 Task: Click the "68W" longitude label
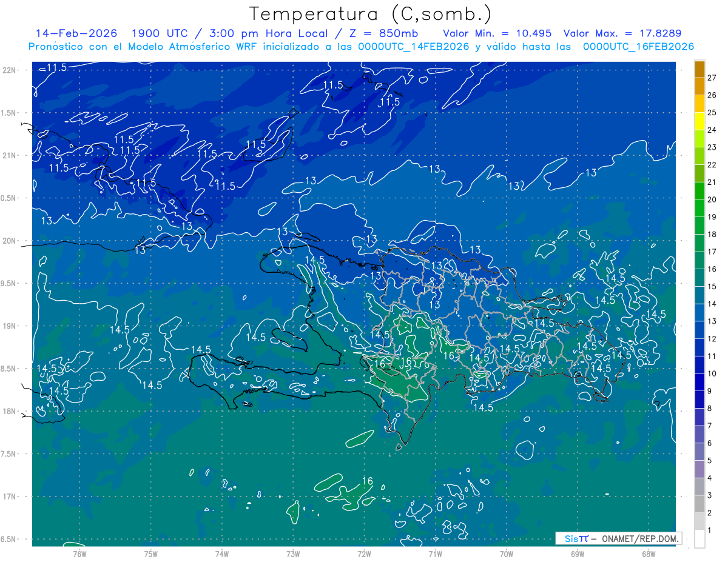point(649,554)
